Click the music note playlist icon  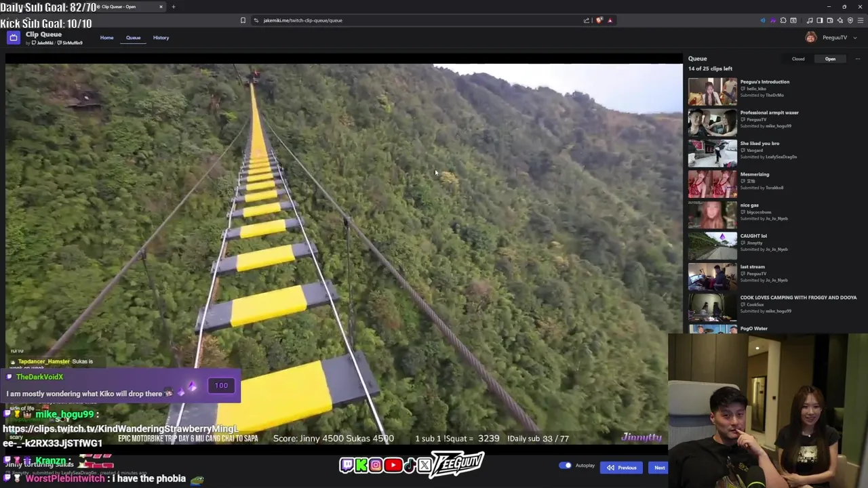pyautogui.click(x=810, y=20)
